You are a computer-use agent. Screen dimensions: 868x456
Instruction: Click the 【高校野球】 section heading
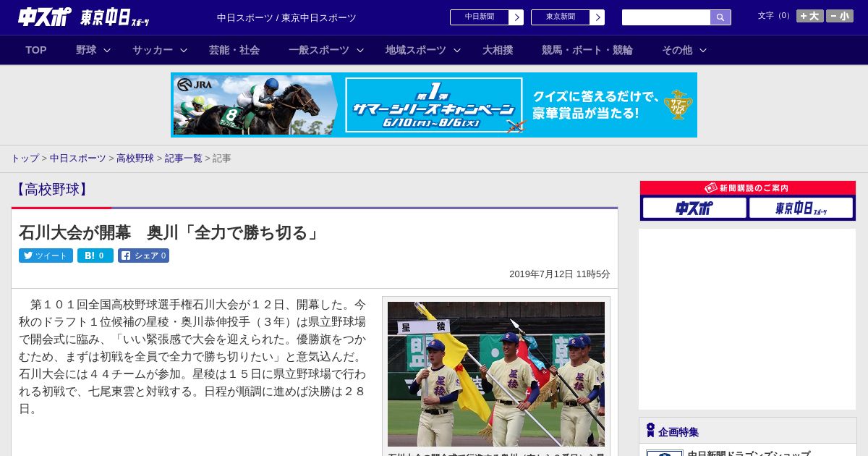point(51,190)
